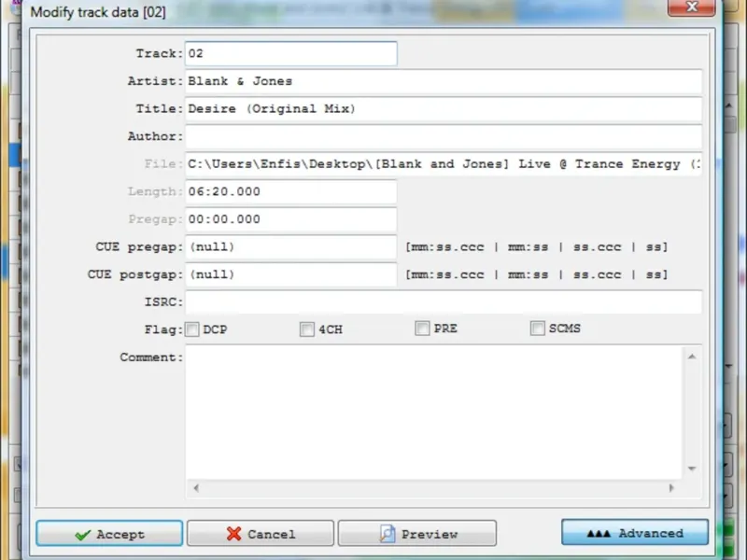
Task: Click the Comment scroll right arrow
Action: (671, 487)
